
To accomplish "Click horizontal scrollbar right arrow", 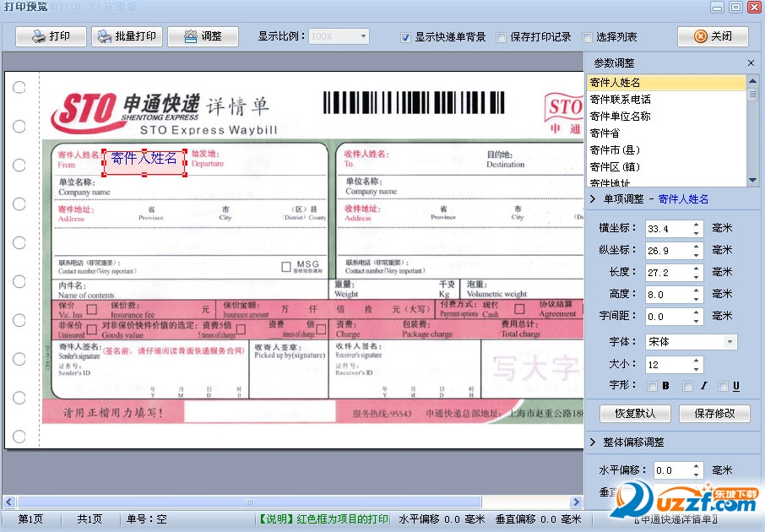I will tap(576, 502).
